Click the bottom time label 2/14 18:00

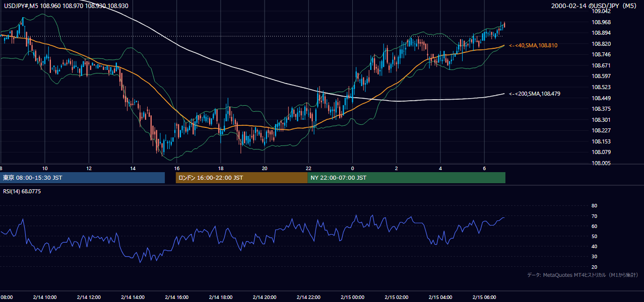point(221,297)
